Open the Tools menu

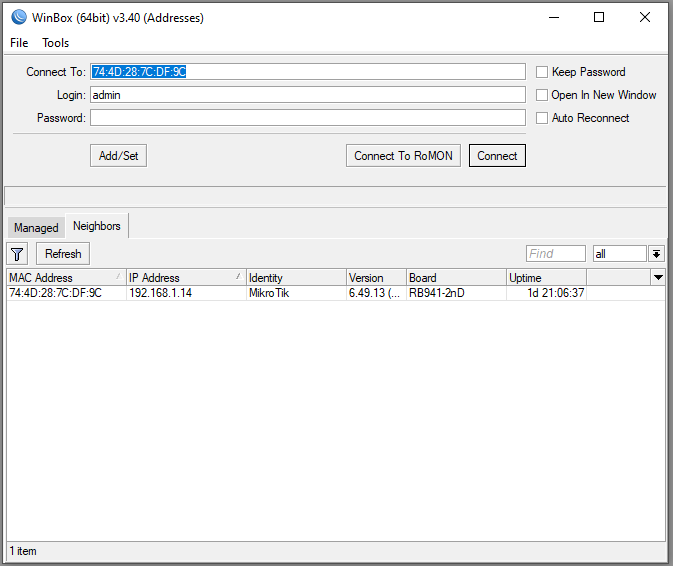(x=55, y=43)
